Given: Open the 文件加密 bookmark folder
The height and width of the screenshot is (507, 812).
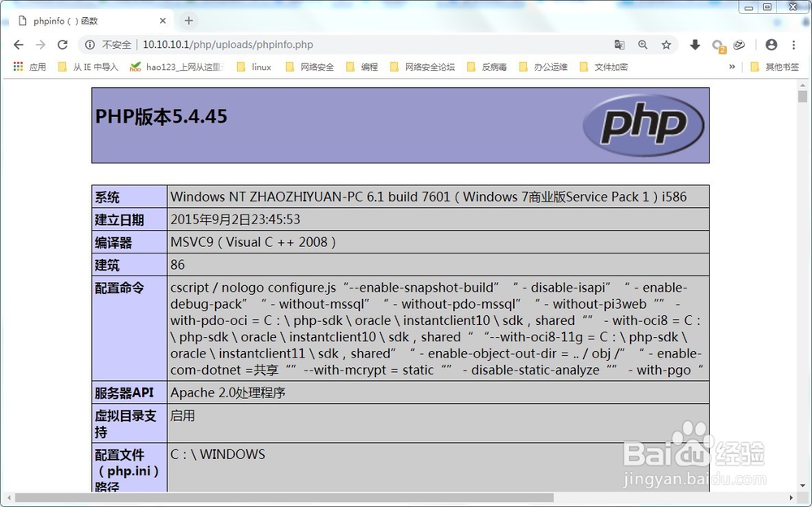Looking at the screenshot, I should coord(604,67).
